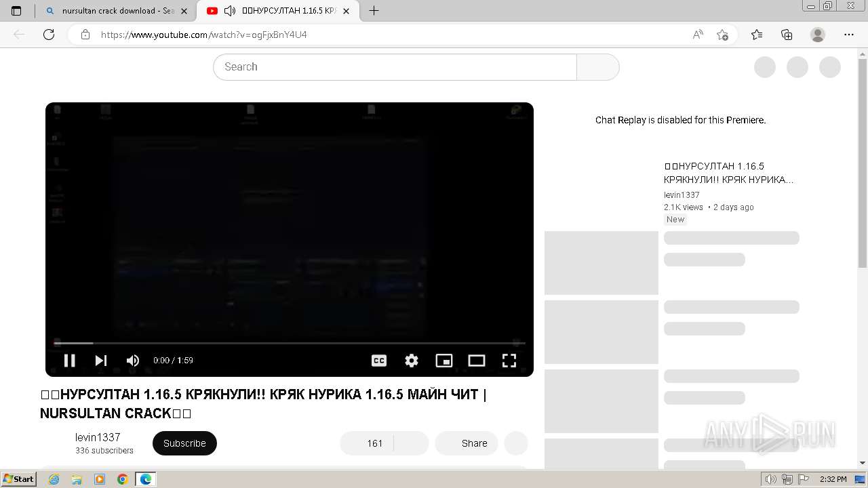Click the YouTube search submit button

pos(598,67)
